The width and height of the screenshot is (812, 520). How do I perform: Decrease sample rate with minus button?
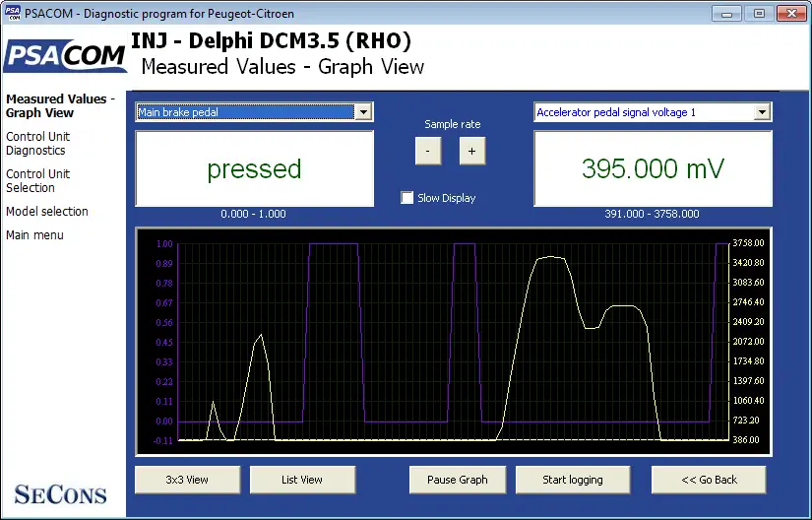[x=428, y=152]
